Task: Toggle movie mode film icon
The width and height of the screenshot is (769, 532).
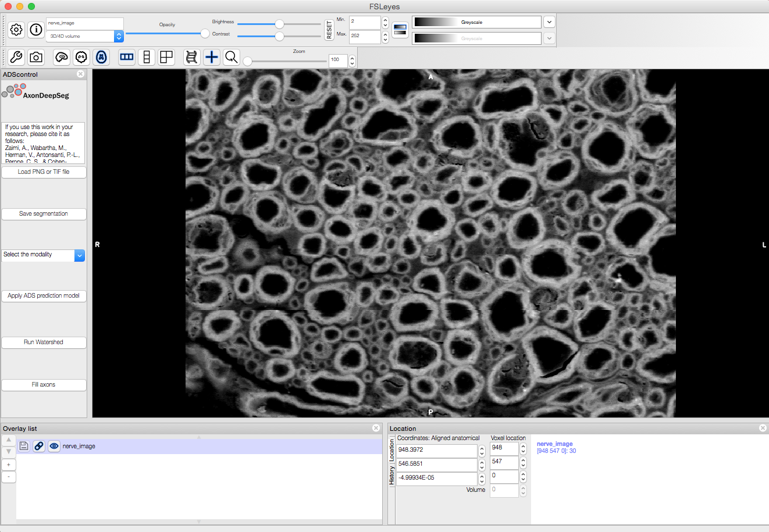Action: click(x=191, y=57)
